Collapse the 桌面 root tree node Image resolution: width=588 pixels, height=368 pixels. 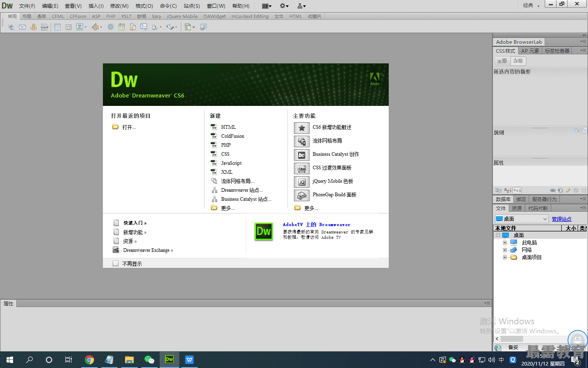(498, 235)
